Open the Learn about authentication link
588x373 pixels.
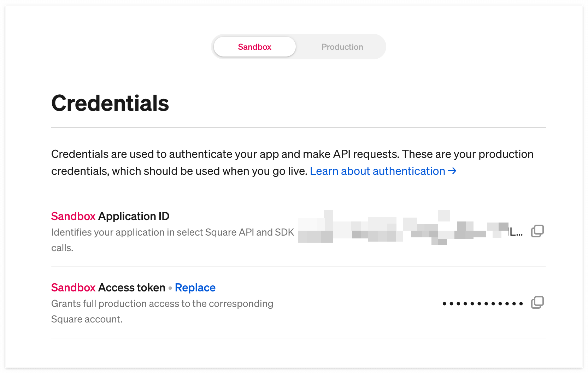coord(377,171)
